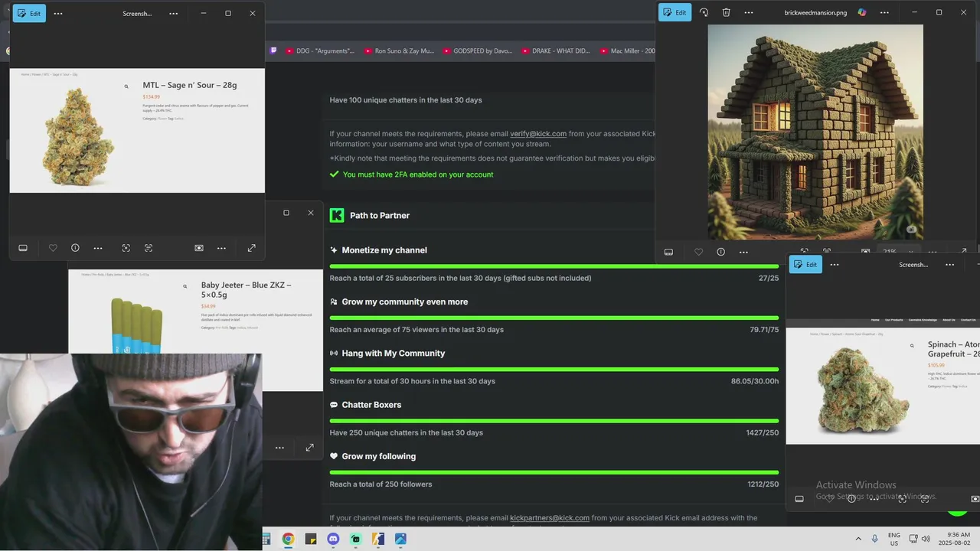Show file info in Sage n' Sour photo window
The height and width of the screenshot is (551, 980).
click(x=75, y=248)
